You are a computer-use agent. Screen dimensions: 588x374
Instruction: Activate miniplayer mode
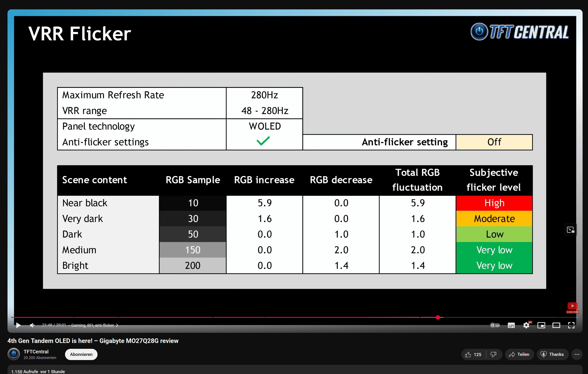541,325
